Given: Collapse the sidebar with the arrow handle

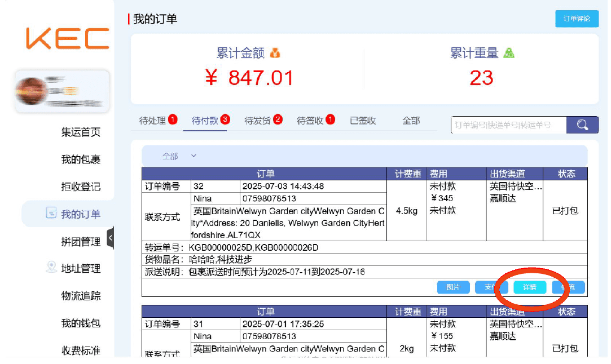Looking at the screenshot, I should [111, 238].
